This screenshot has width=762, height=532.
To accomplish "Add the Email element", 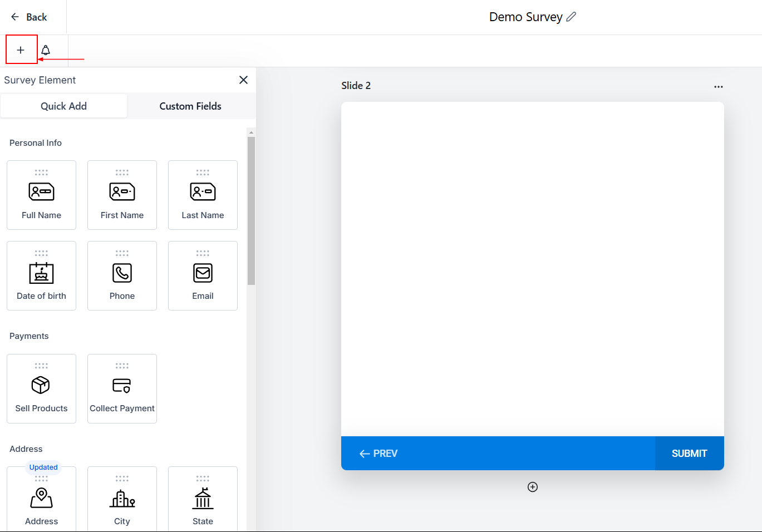I will [203, 275].
